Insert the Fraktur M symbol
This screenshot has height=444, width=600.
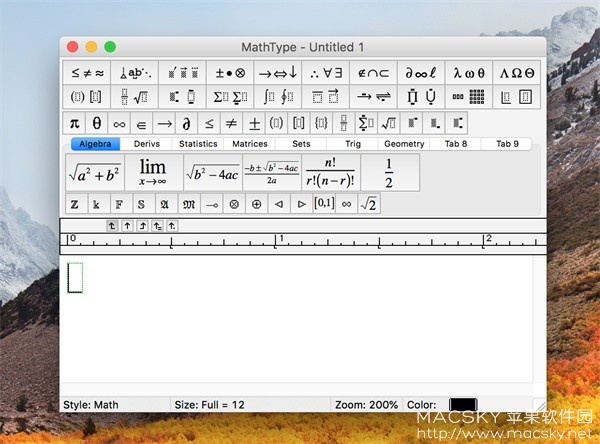[189, 204]
